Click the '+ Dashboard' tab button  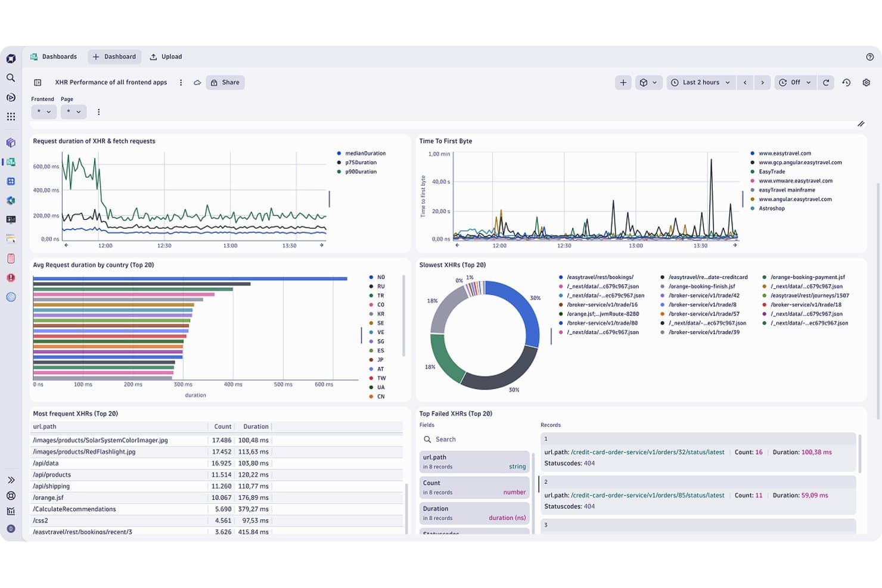point(114,57)
